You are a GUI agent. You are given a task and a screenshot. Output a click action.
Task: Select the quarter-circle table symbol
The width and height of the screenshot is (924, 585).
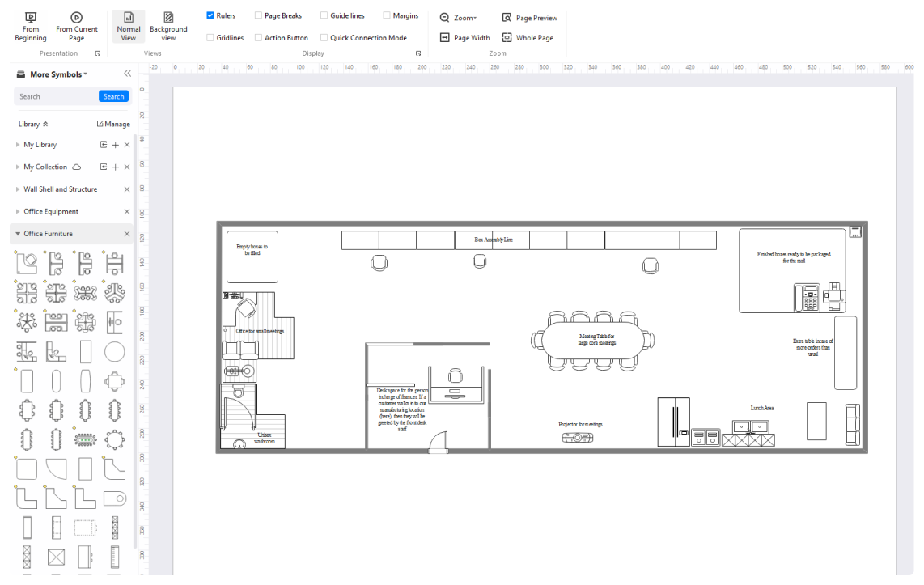pos(56,469)
